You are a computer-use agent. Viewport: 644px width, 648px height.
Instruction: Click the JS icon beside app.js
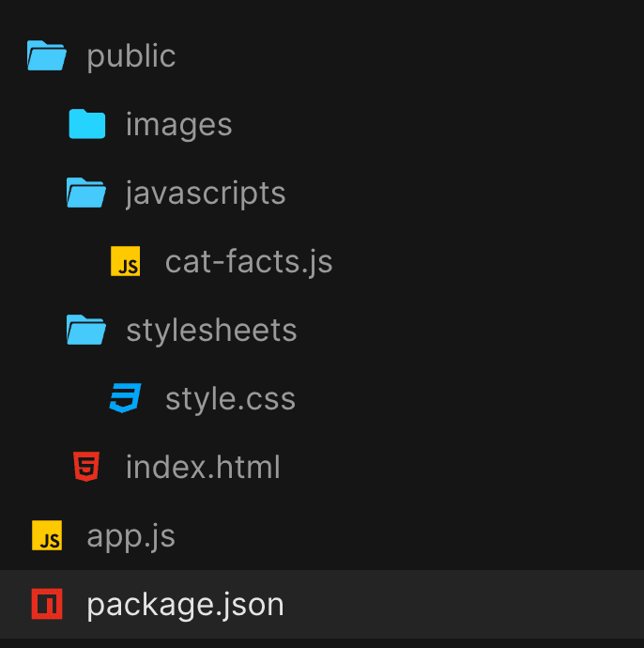point(47,535)
